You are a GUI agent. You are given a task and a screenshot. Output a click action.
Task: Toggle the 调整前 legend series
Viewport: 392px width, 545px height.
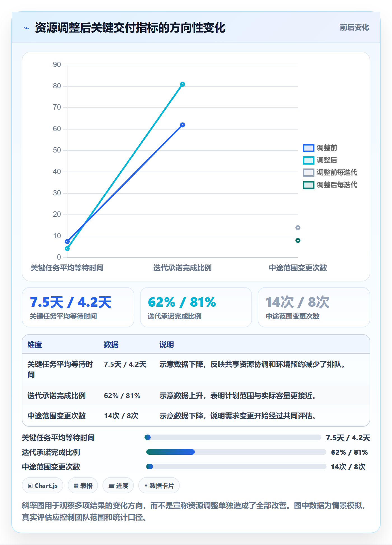(320, 148)
